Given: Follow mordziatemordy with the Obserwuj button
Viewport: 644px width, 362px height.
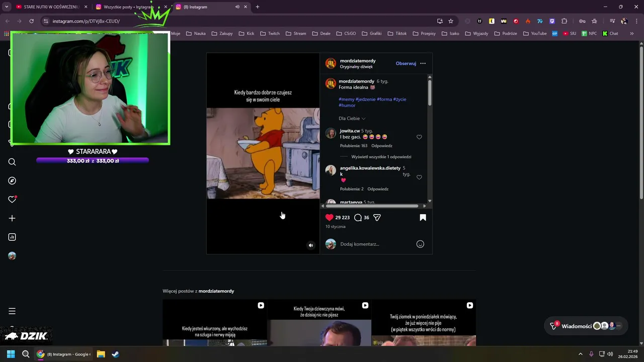Looking at the screenshot, I should 406,63.
